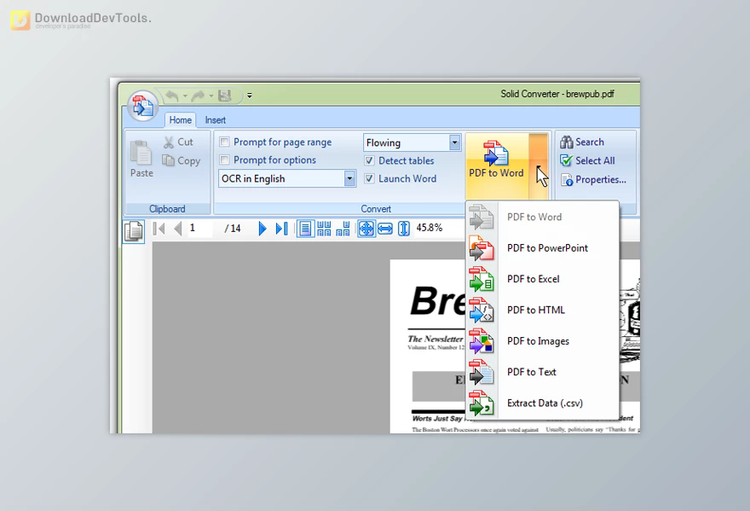The image size is (750, 511).
Task: Jump to the last page
Action: tap(282, 228)
